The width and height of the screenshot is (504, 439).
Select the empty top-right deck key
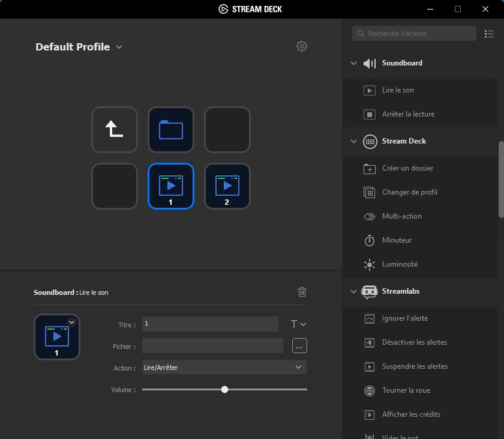point(227,130)
